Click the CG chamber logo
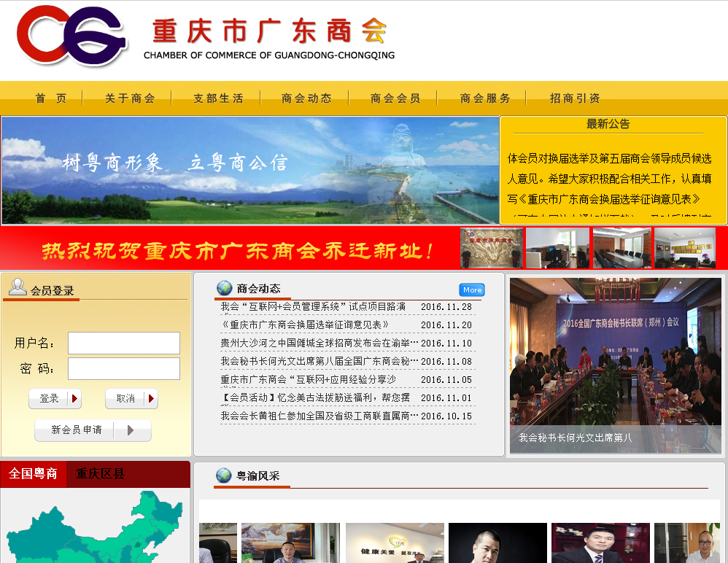 pos(71,35)
